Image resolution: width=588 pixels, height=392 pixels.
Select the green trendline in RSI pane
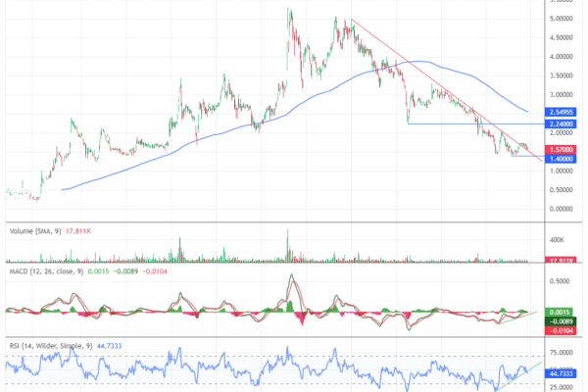[x=514, y=376]
